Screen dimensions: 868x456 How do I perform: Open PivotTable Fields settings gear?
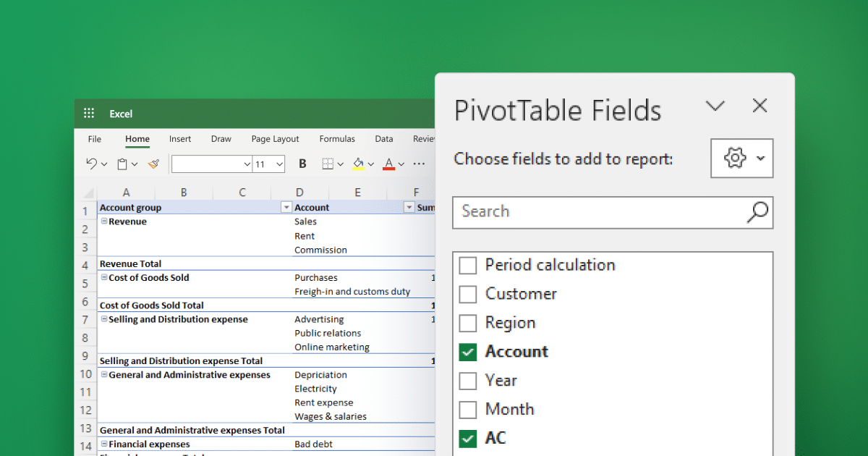coord(735,158)
